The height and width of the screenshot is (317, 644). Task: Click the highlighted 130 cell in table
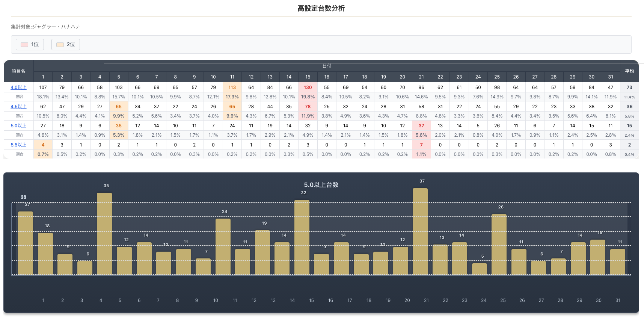(308, 88)
